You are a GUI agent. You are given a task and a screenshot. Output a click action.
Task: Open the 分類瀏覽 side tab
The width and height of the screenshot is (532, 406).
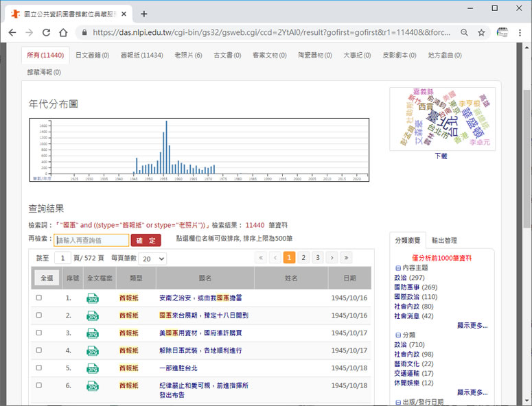pos(408,240)
